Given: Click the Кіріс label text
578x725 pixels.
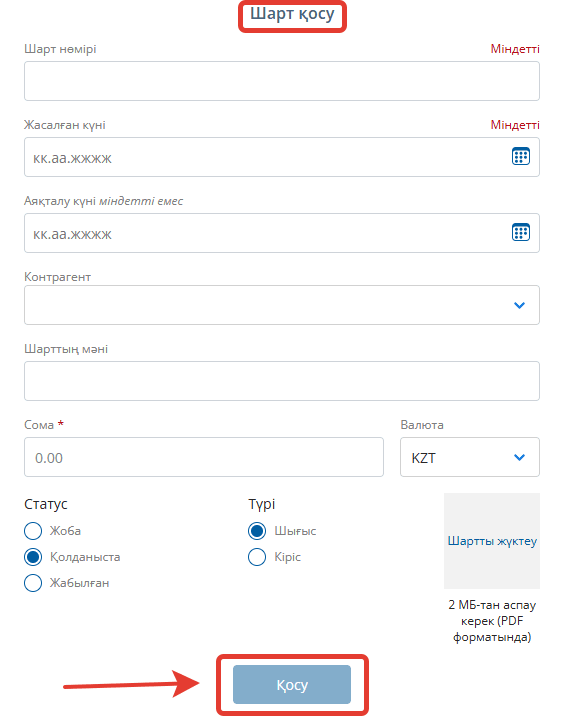Looking at the screenshot, I should 288,557.
